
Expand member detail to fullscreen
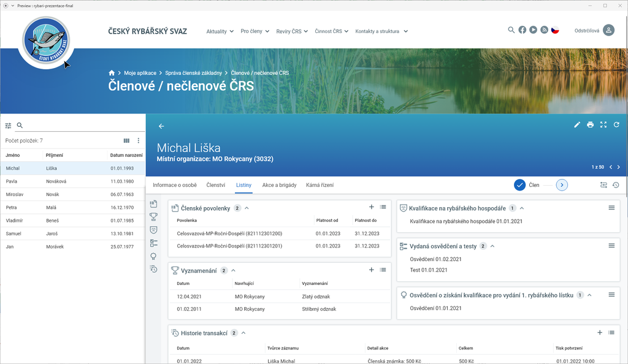603,124
